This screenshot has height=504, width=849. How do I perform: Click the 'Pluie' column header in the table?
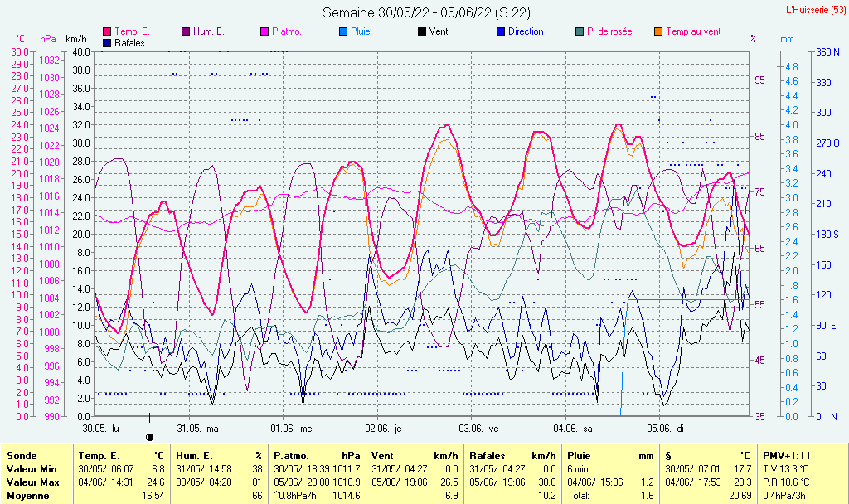pyautogui.click(x=579, y=456)
